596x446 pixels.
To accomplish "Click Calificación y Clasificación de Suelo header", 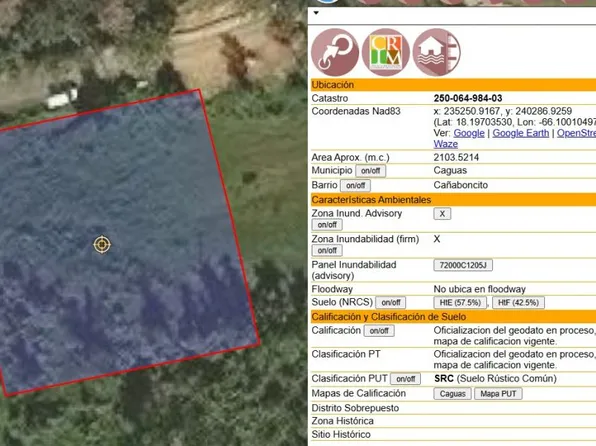I will pyautogui.click(x=453, y=317).
